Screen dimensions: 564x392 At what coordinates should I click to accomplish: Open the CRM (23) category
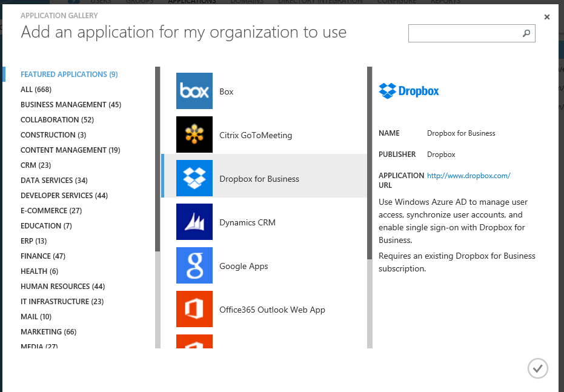coord(36,165)
